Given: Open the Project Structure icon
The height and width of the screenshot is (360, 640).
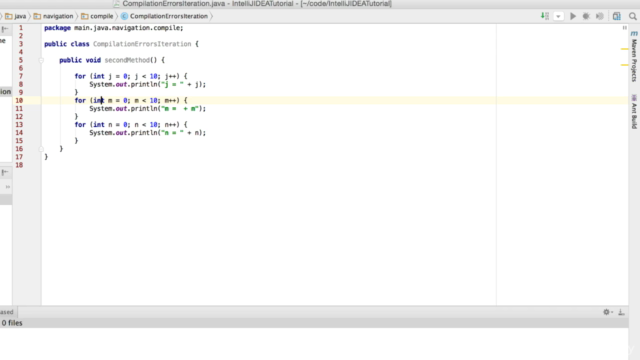Looking at the screenshot, I should [x=617, y=16].
